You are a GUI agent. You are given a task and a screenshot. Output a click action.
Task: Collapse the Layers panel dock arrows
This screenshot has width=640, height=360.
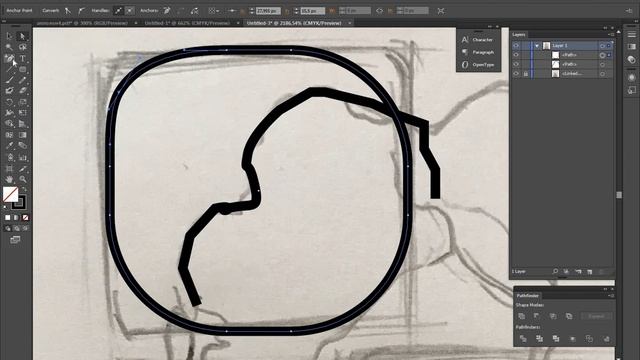605,28
